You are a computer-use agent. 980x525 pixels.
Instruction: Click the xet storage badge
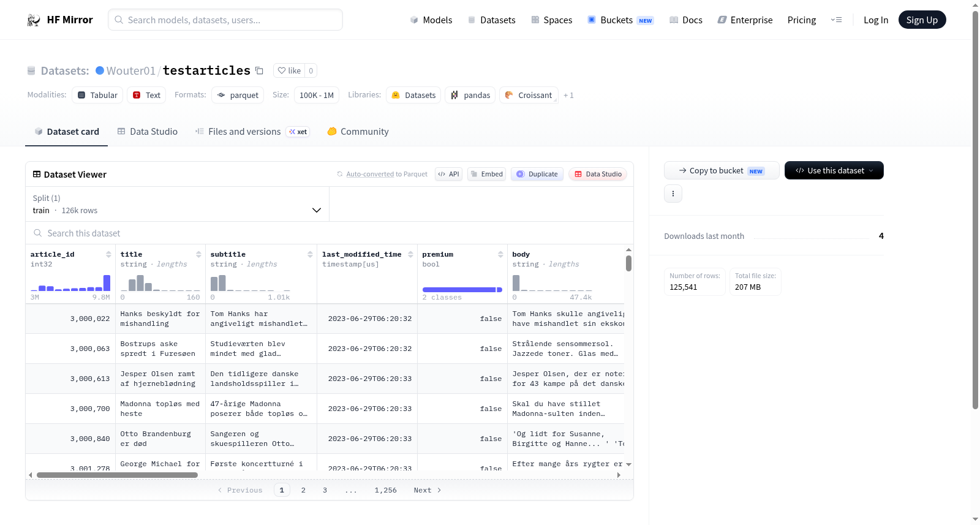click(298, 132)
